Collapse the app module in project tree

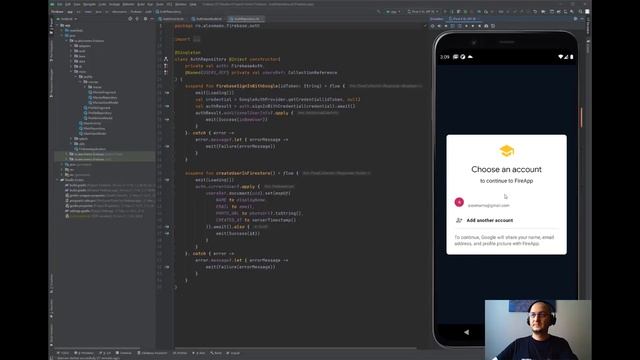(x=58, y=25)
